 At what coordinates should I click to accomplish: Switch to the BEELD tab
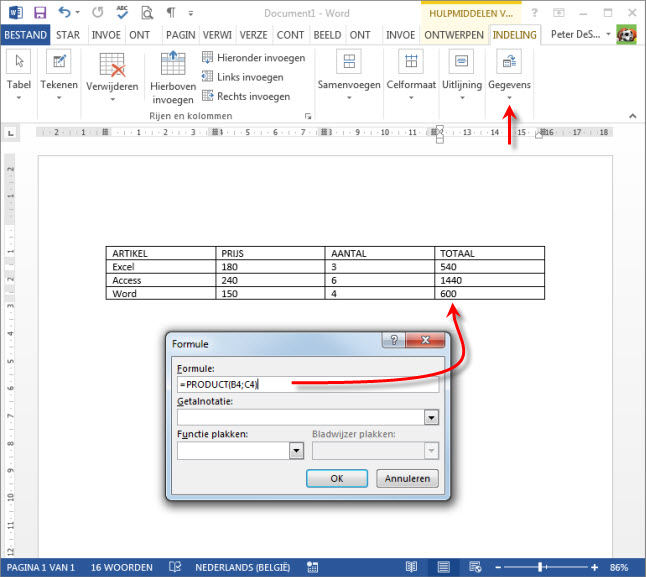point(327,35)
